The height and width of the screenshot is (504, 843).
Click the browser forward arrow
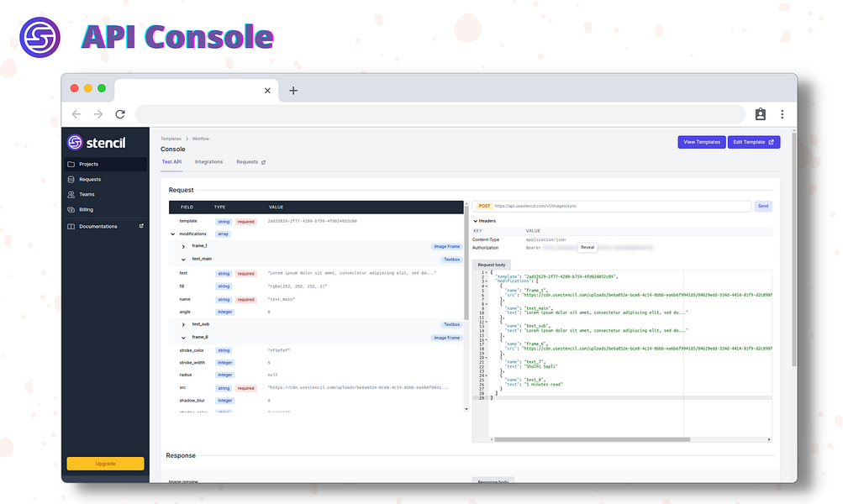click(x=97, y=114)
